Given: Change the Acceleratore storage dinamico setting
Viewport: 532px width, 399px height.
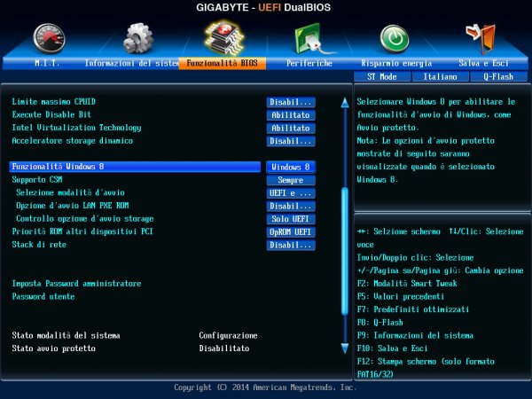Looking at the screenshot, I should pyautogui.click(x=291, y=141).
